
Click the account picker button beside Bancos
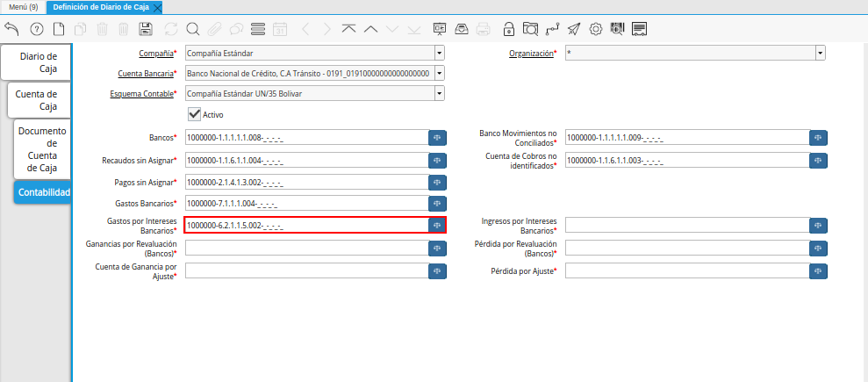(437, 138)
